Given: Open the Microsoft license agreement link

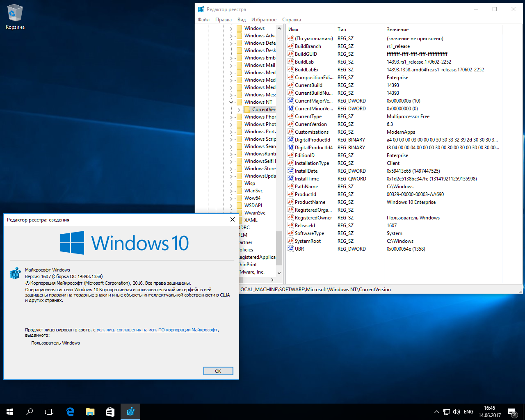Looking at the screenshot, I should coord(157,330).
